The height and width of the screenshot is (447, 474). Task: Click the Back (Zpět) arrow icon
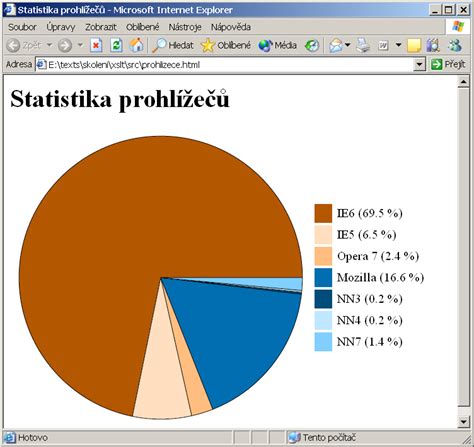tap(13, 45)
